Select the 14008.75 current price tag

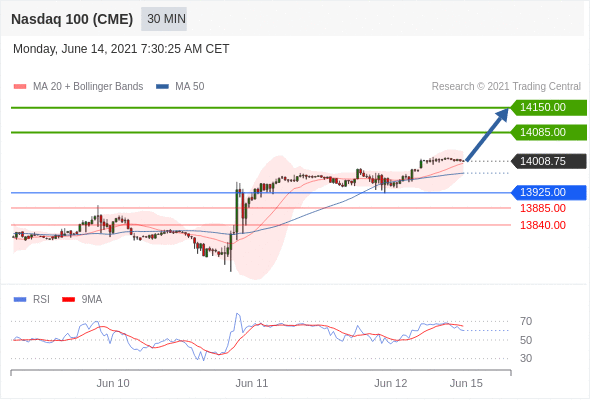click(548, 161)
